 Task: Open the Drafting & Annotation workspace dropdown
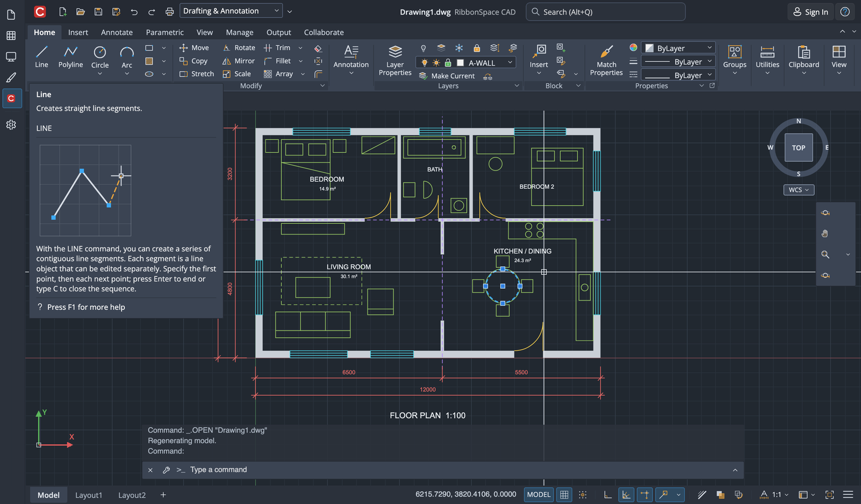(231, 11)
